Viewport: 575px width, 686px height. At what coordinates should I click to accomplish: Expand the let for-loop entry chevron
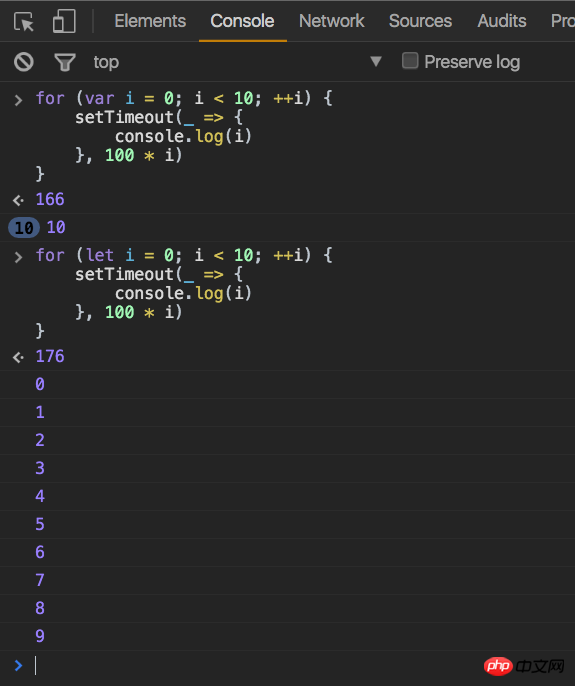pos(18,257)
